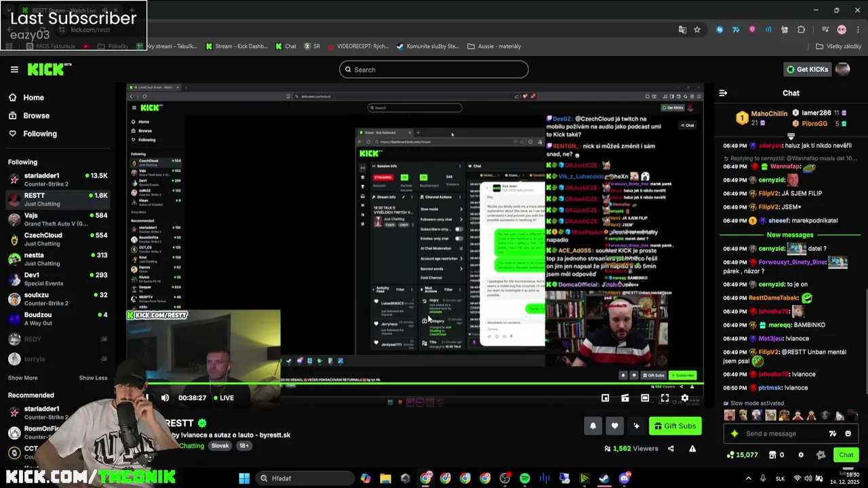Click username MahoChillin in chat leaderboard
The width and height of the screenshot is (868, 488).
(769, 114)
